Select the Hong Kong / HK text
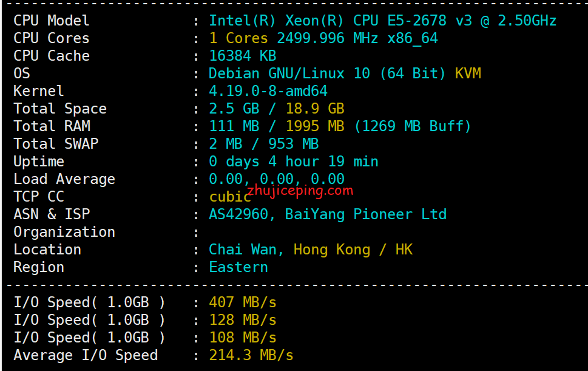Image resolution: width=588 pixels, height=371 pixels. coord(353,250)
